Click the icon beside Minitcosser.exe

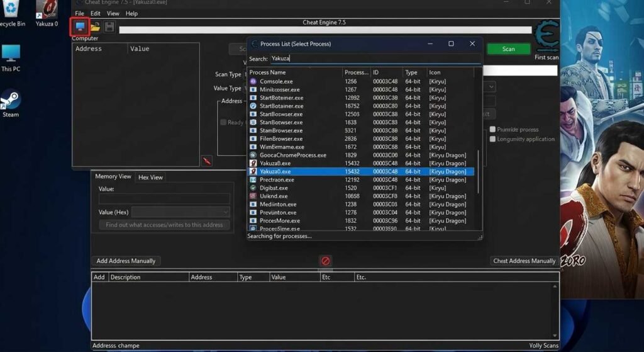click(253, 89)
